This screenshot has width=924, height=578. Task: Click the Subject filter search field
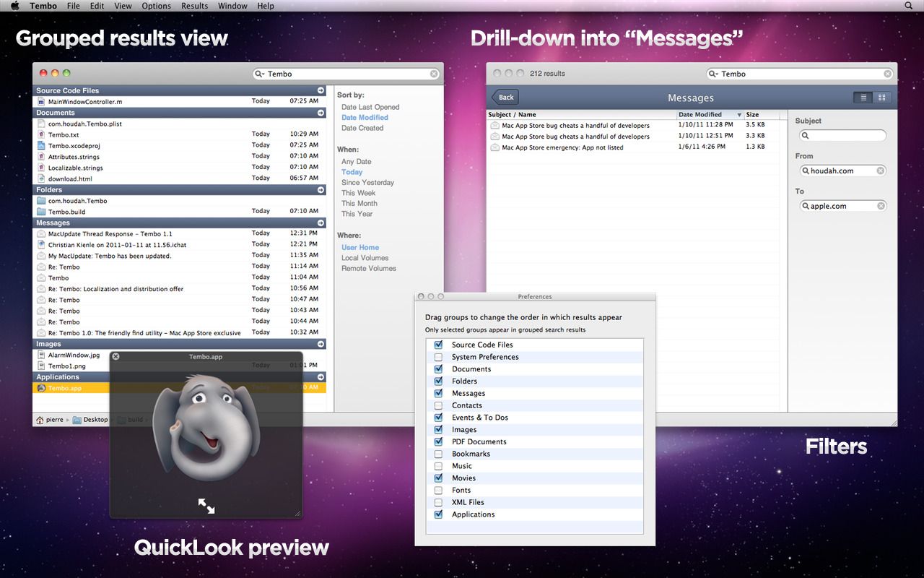(x=843, y=135)
